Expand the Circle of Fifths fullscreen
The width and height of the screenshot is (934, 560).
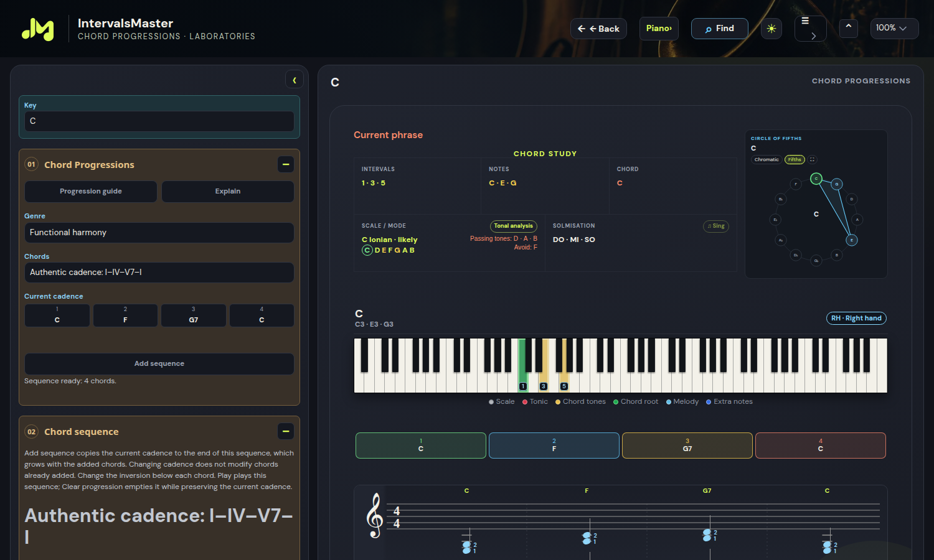point(812,159)
